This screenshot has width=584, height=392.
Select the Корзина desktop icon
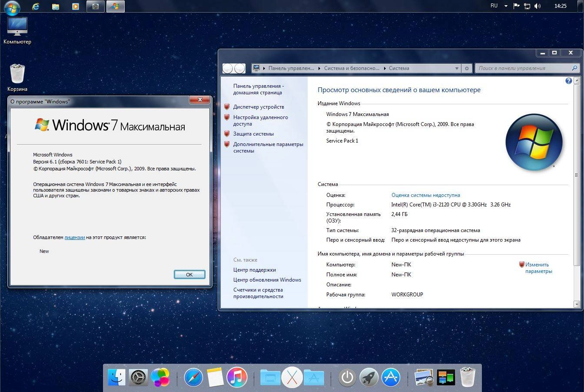[x=17, y=77]
